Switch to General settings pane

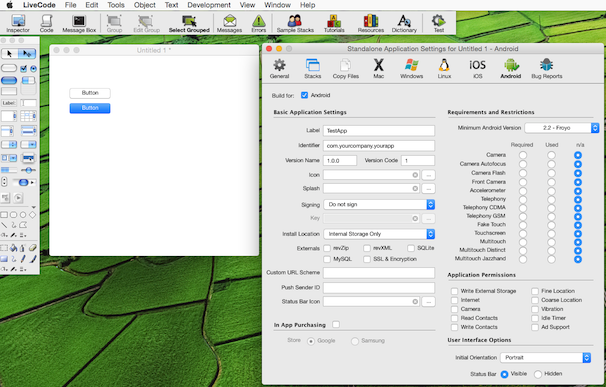279,68
